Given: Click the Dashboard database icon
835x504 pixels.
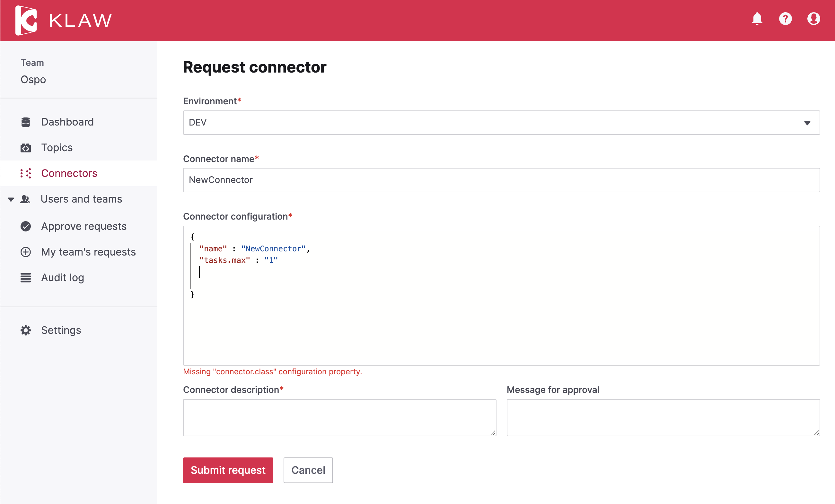Looking at the screenshot, I should [x=26, y=122].
